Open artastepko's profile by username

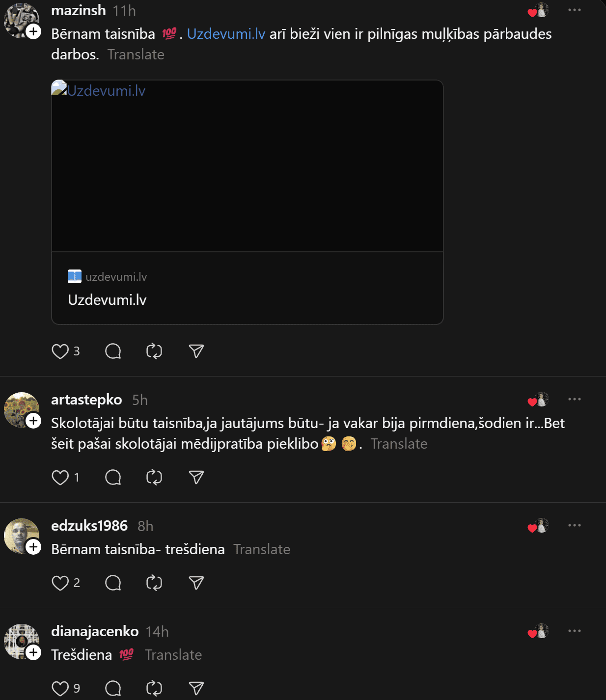(86, 400)
